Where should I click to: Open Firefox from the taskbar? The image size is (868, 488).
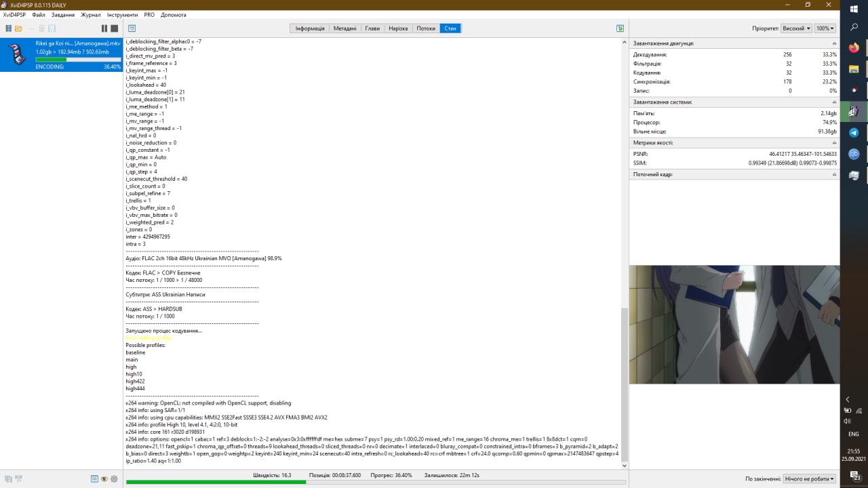854,47
